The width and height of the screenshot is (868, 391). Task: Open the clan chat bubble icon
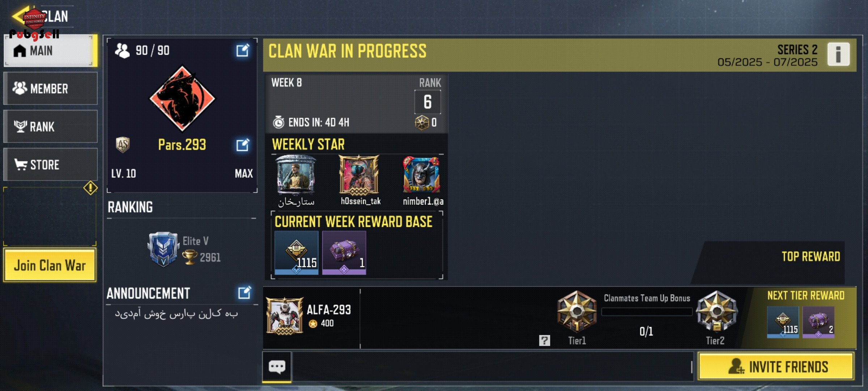click(x=277, y=367)
